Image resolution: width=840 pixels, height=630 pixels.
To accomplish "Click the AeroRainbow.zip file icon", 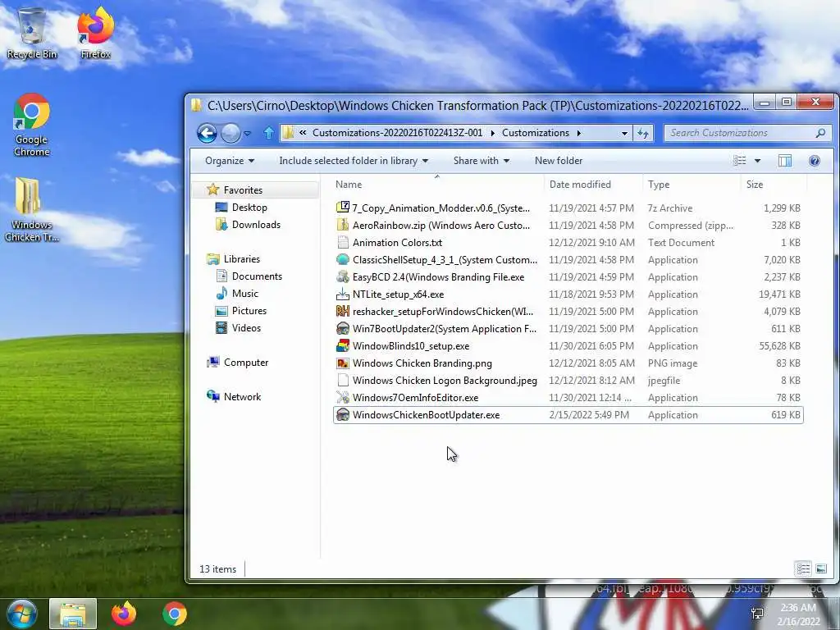I will (342, 225).
